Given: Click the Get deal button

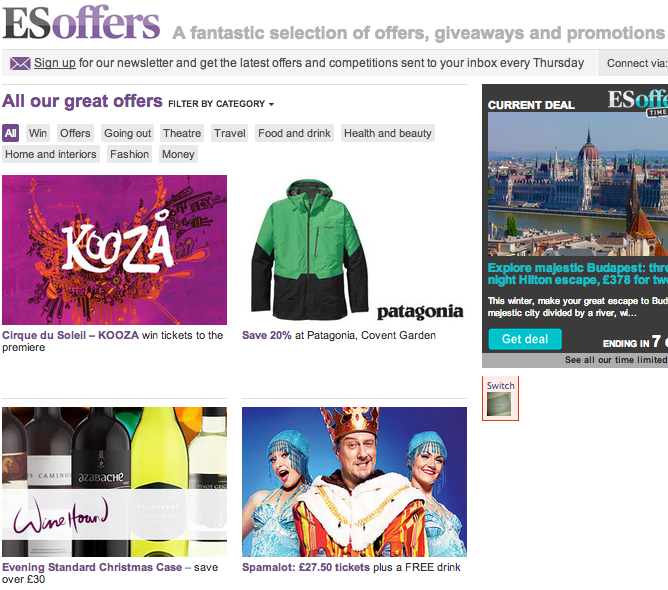Looking at the screenshot, I should tap(525, 339).
